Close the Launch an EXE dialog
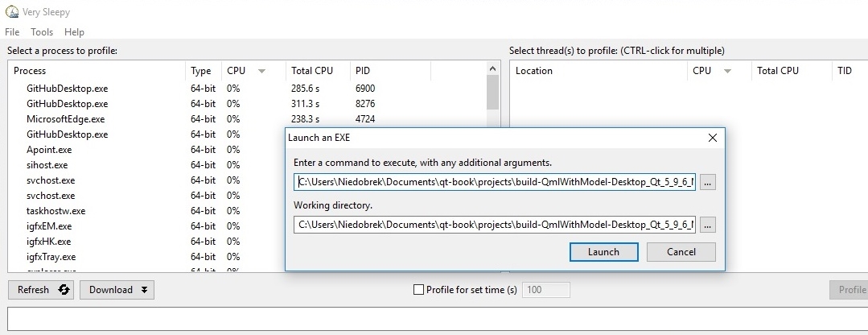The image size is (868, 335). (x=712, y=138)
